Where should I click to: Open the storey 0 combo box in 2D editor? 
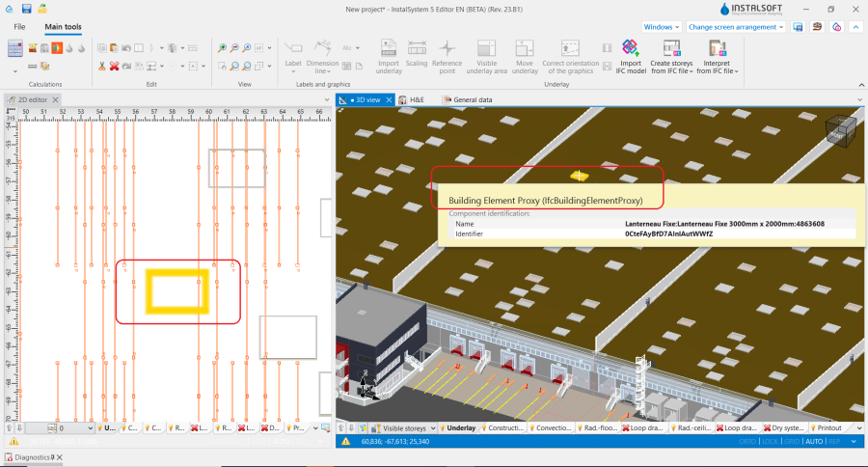pos(60,428)
